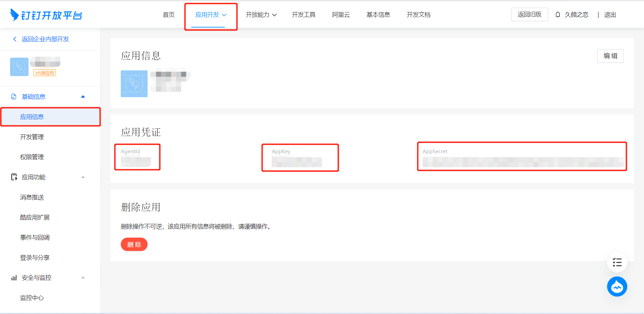Click the 返回企业内部开发 link
This screenshot has height=314, width=644.
pos(45,39)
